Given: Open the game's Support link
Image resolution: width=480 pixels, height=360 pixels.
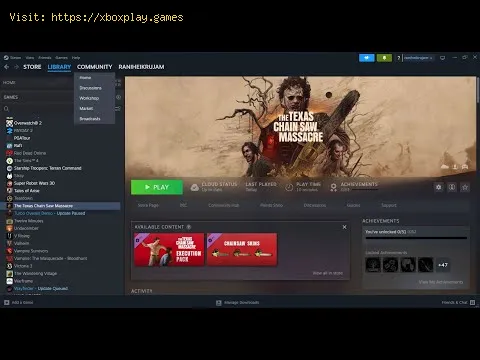Looking at the screenshot, I should tap(389, 205).
